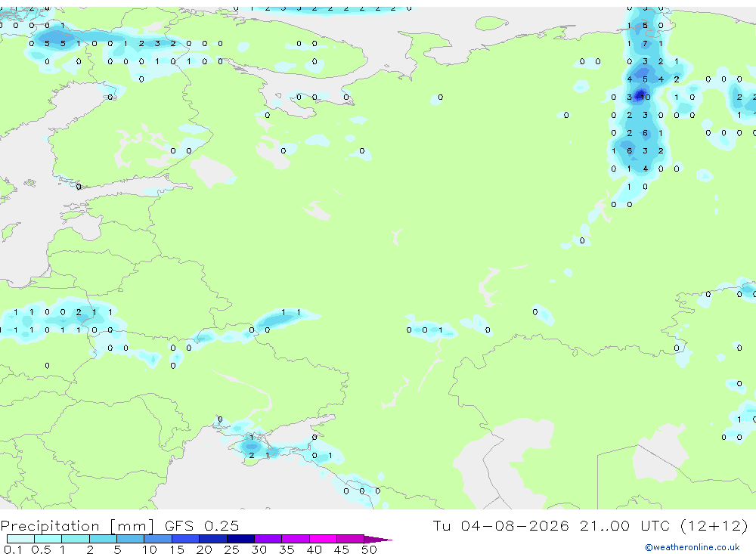Pick the 20–25 mm legend swatch

point(213,539)
